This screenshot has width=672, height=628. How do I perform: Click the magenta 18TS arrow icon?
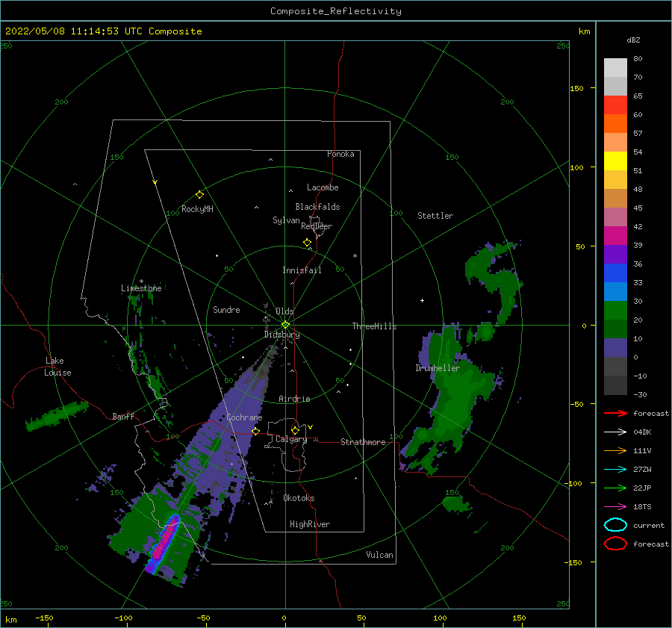click(615, 507)
